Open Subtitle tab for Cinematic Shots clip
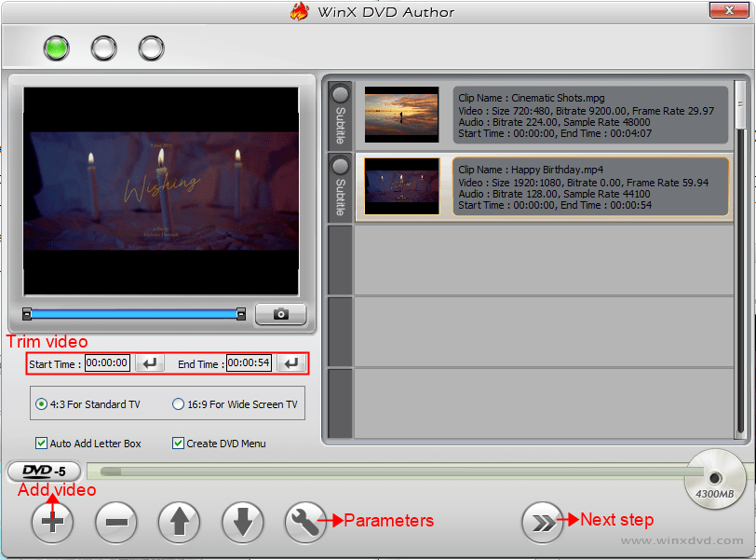Screen dimensions: 756x560 pos(340,115)
